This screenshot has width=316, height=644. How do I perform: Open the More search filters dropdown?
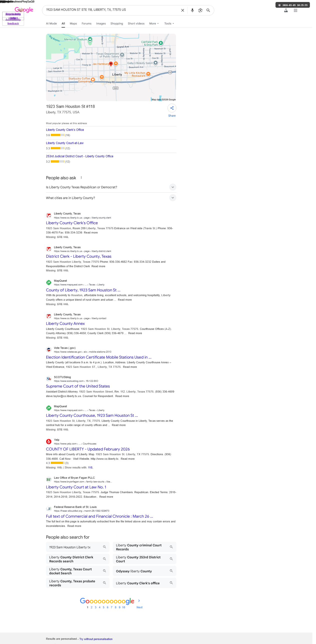point(154,23)
